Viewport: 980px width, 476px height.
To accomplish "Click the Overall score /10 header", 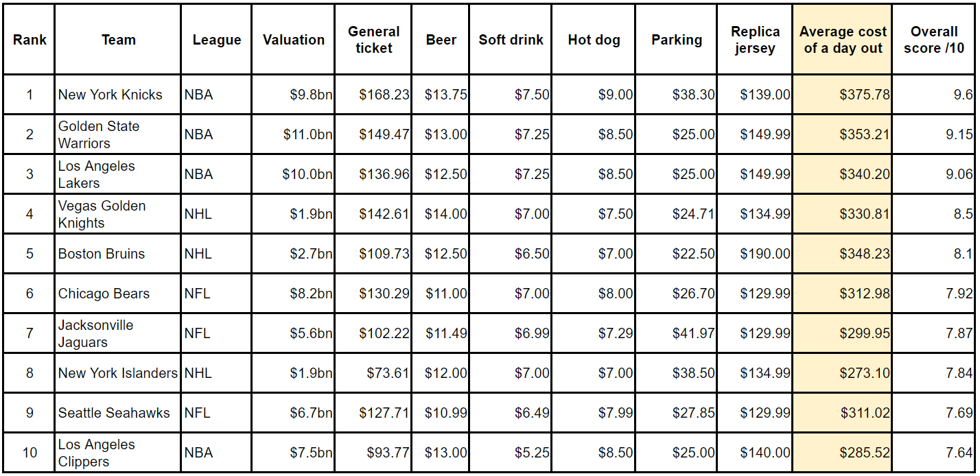I will click(x=933, y=40).
